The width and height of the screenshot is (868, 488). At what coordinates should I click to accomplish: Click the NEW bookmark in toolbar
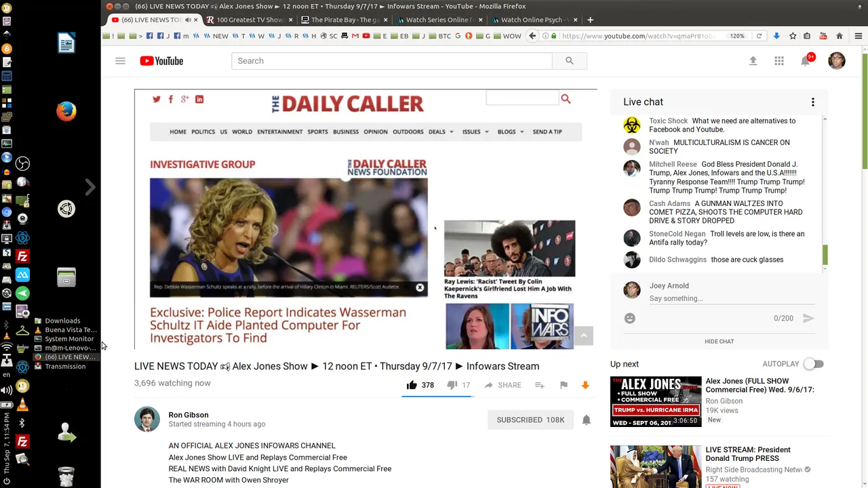(x=216, y=36)
